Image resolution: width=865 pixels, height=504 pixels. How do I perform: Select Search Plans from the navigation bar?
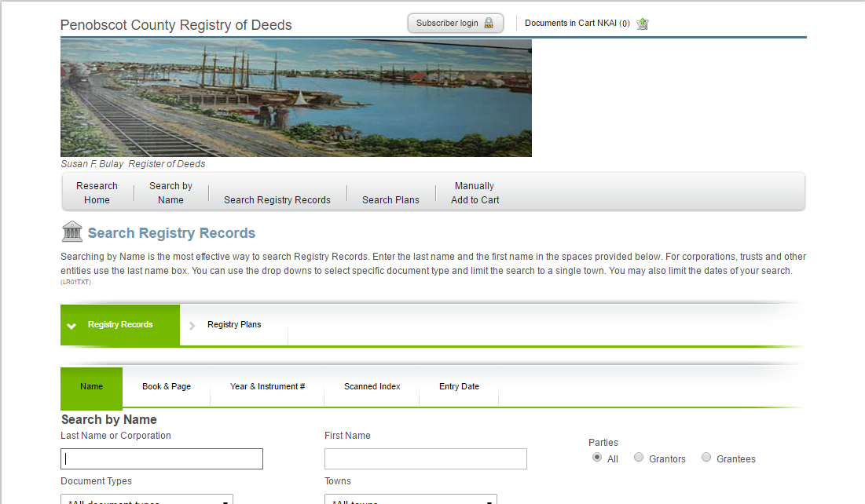click(390, 199)
